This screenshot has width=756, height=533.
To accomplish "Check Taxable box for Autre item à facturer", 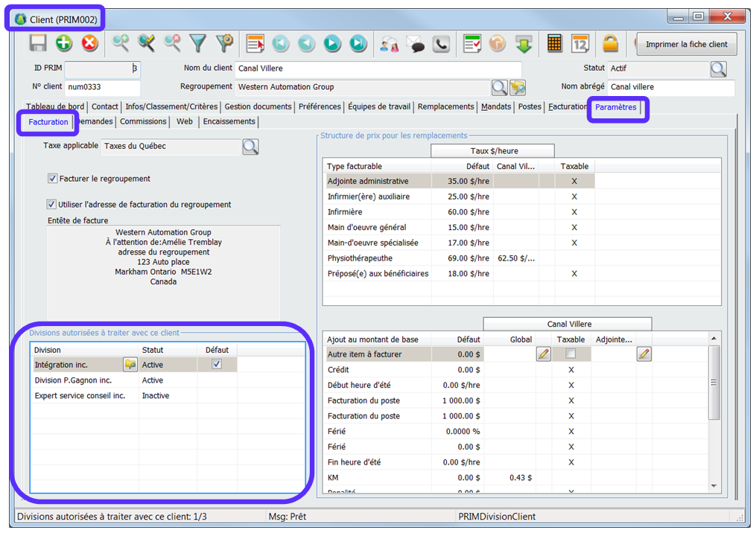I will [571, 354].
